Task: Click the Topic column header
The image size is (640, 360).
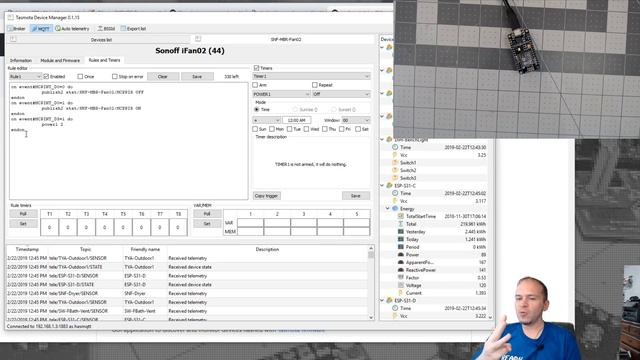Action: pyautogui.click(x=85, y=249)
